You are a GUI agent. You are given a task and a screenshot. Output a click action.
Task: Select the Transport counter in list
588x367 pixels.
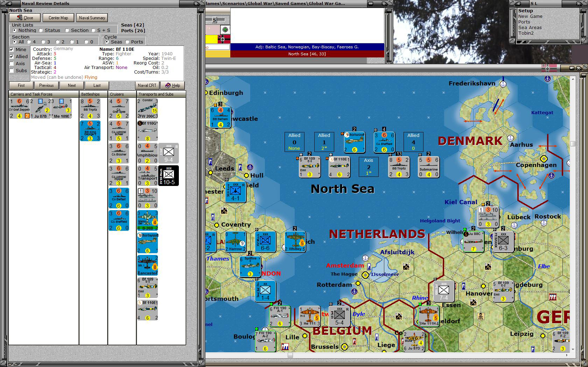tap(148, 176)
